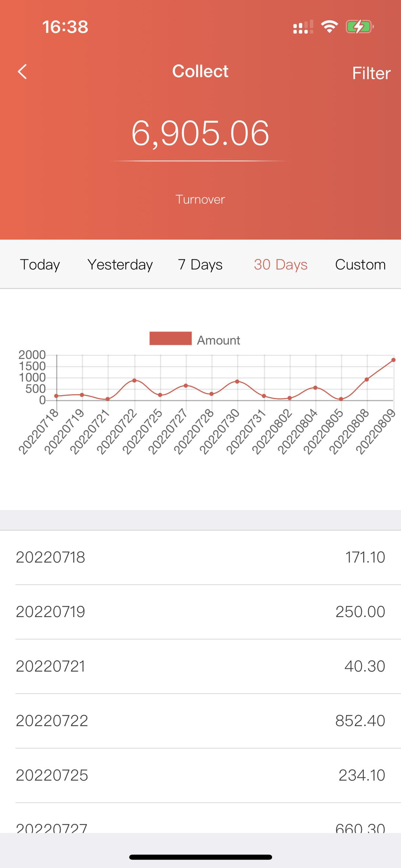The width and height of the screenshot is (401, 868).
Task: Open the 20220718 row with 171.10
Action: (x=200, y=557)
